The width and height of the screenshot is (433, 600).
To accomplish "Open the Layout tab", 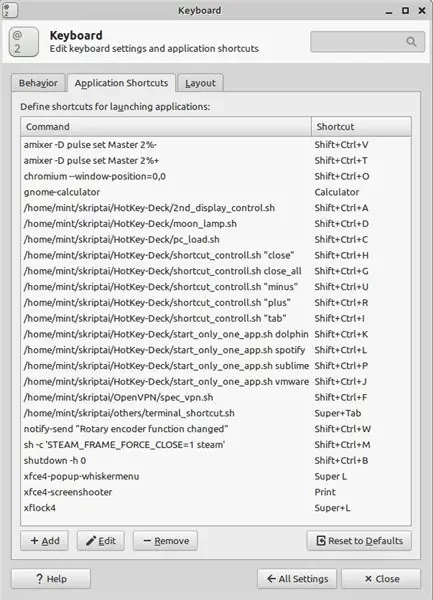I will [x=200, y=83].
